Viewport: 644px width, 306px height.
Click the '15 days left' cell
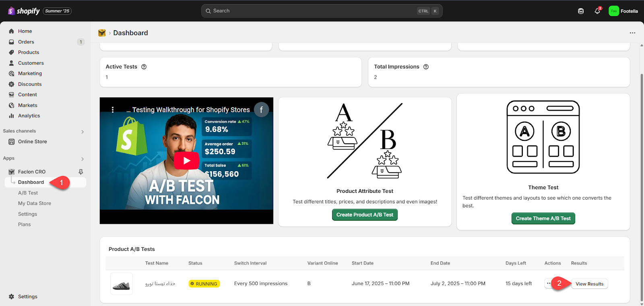click(518, 283)
